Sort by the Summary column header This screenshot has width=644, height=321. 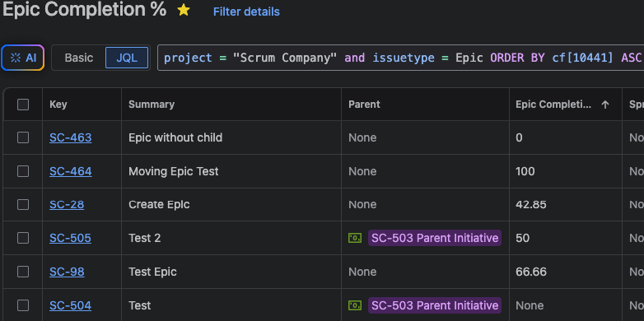tap(152, 105)
